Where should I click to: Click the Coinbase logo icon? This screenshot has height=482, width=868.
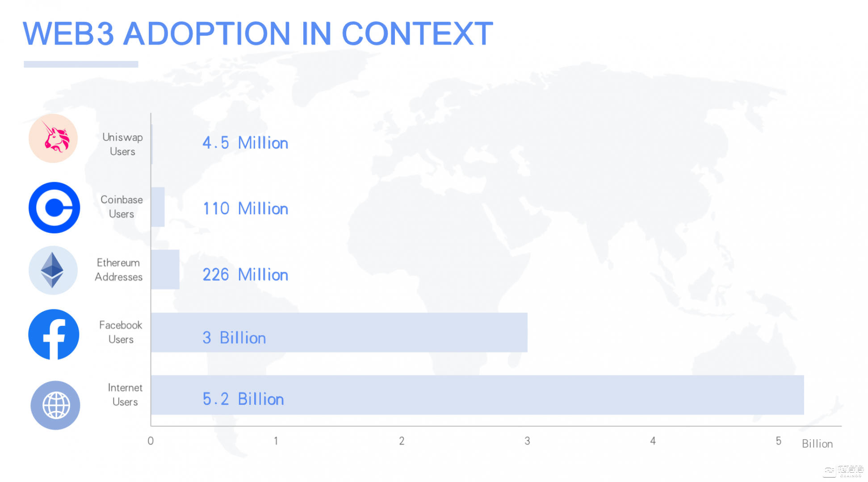(54, 208)
